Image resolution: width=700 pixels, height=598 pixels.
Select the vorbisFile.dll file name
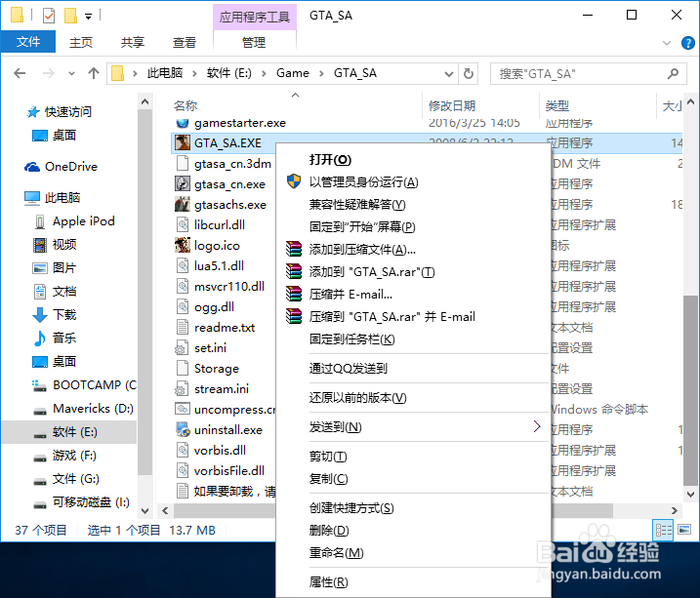click(229, 470)
